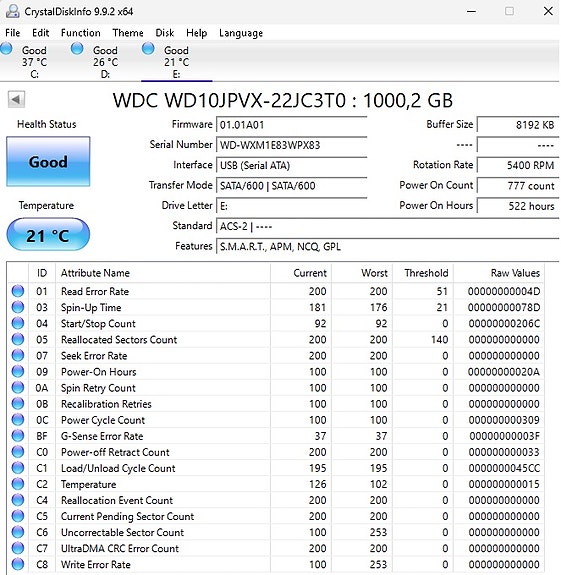Click the Raw Values column header
The image size is (561, 575).
pos(499,273)
